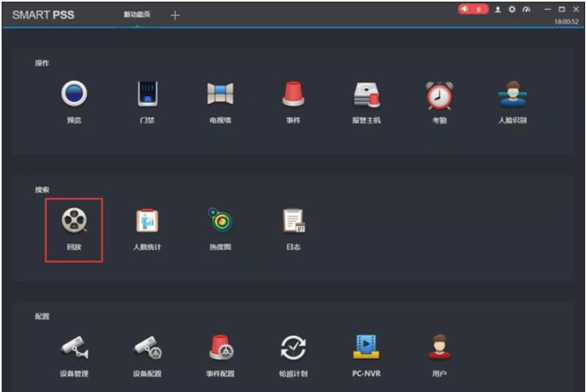The height and width of the screenshot is (392, 586).
Task: Open the 人脸识别 face recognition module
Action: (512, 96)
